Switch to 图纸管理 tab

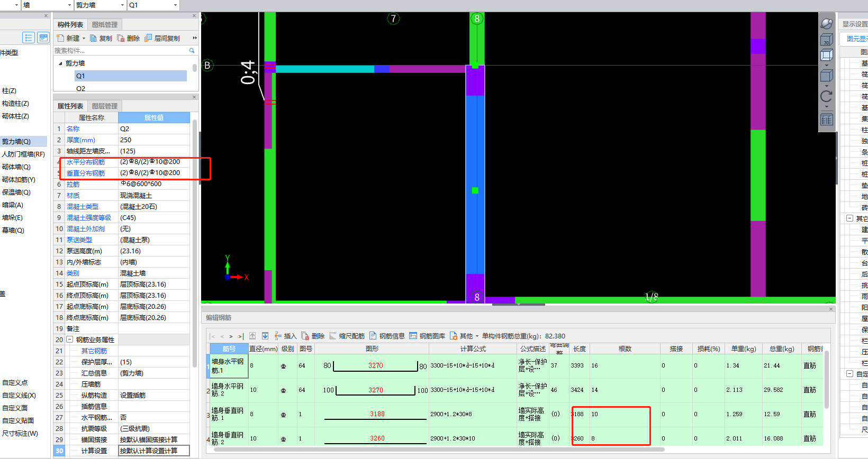(105, 24)
